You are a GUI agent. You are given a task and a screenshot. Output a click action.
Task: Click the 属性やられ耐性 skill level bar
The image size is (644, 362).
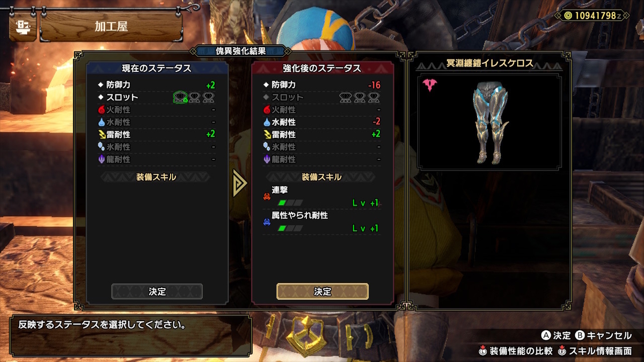coord(290,228)
